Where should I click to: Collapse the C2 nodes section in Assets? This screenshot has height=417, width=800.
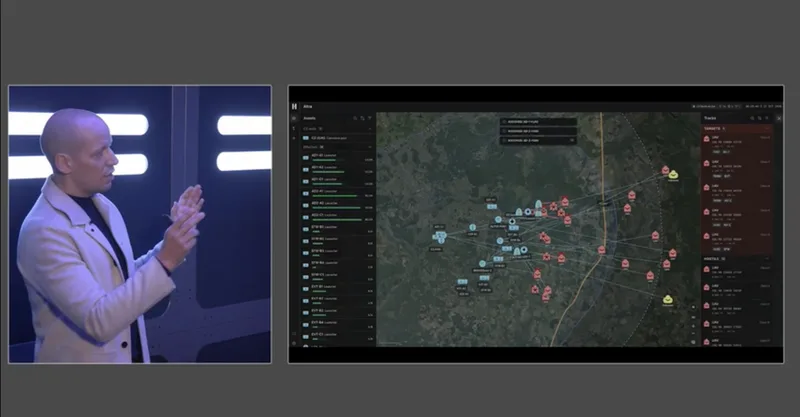pos(370,129)
